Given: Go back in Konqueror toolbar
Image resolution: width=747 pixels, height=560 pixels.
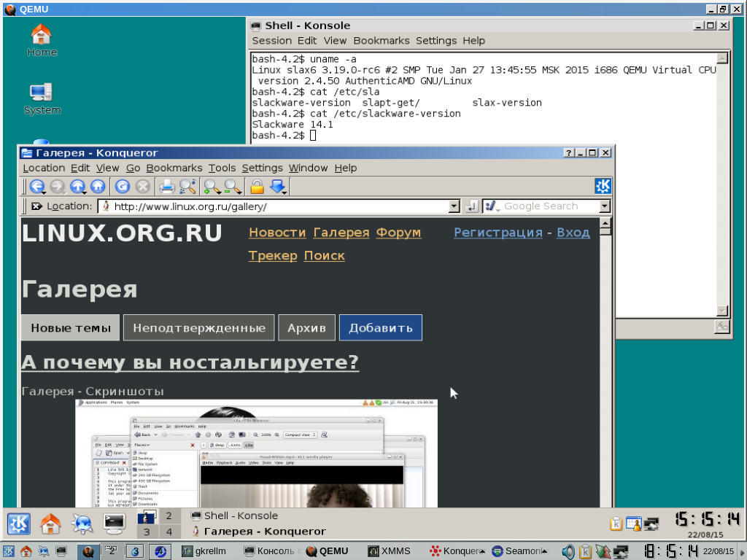Looking at the screenshot, I should click(x=37, y=187).
